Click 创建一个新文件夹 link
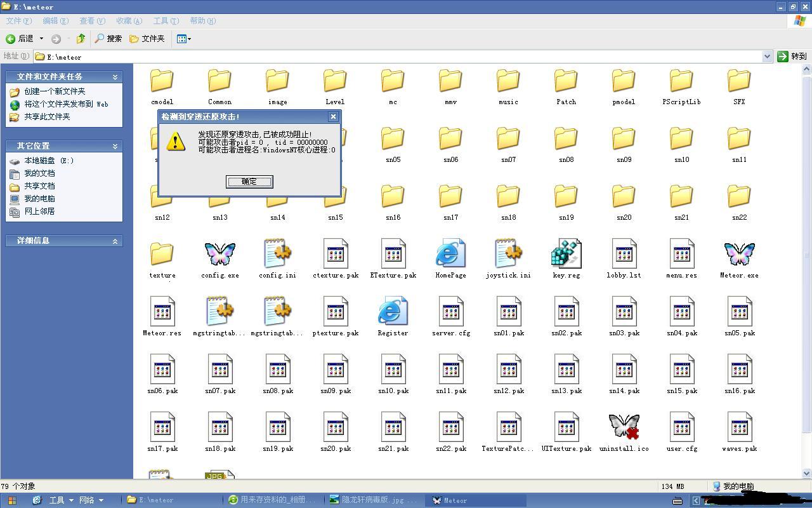The width and height of the screenshot is (812, 508). point(55,91)
